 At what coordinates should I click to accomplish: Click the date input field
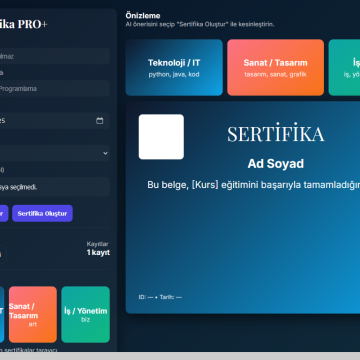click(55, 121)
